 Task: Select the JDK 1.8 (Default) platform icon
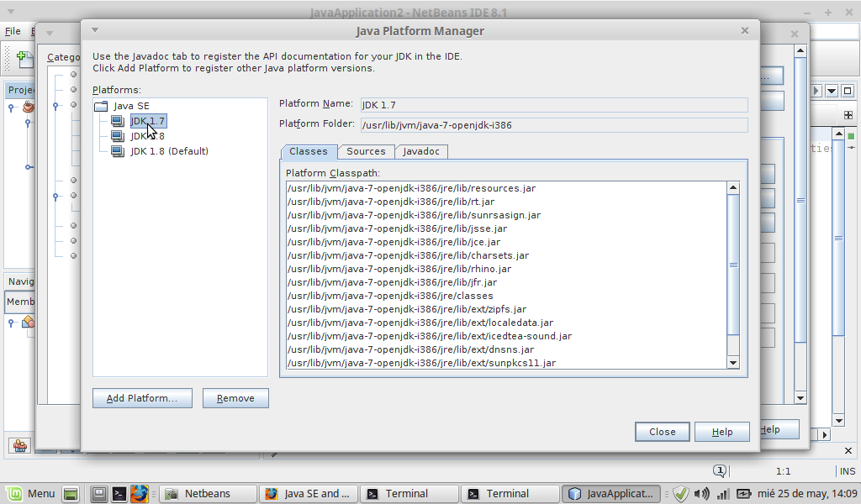(x=117, y=151)
